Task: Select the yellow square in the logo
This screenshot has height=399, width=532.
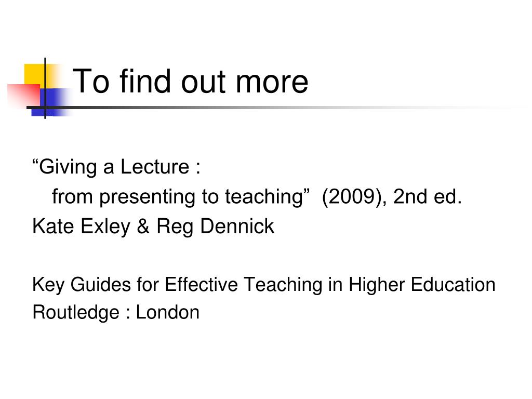Action: [x=36, y=76]
